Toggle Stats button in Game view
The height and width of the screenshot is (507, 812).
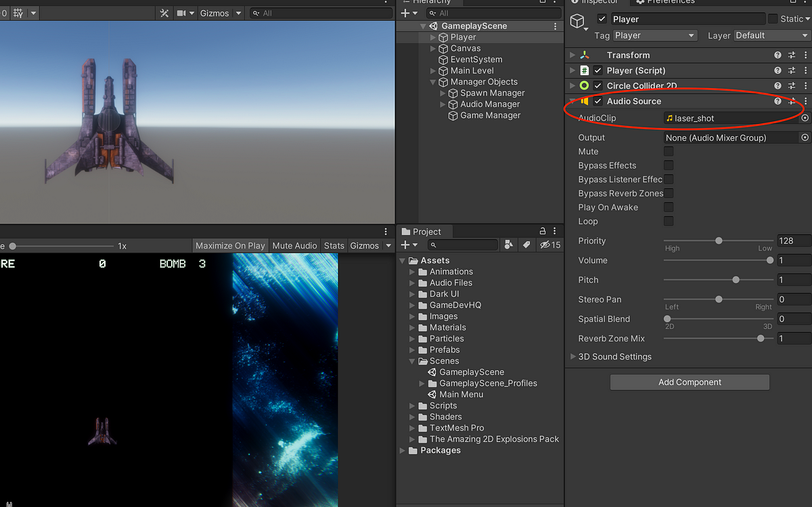pyautogui.click(x=334, y=246)
